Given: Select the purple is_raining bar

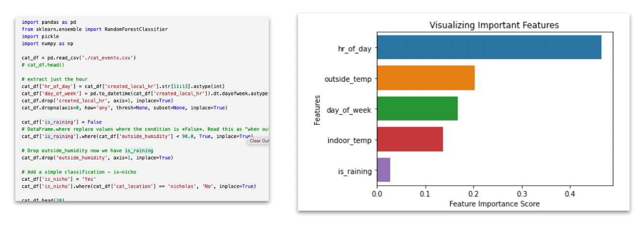Looking at the screenshot, I should click(383, 170).
